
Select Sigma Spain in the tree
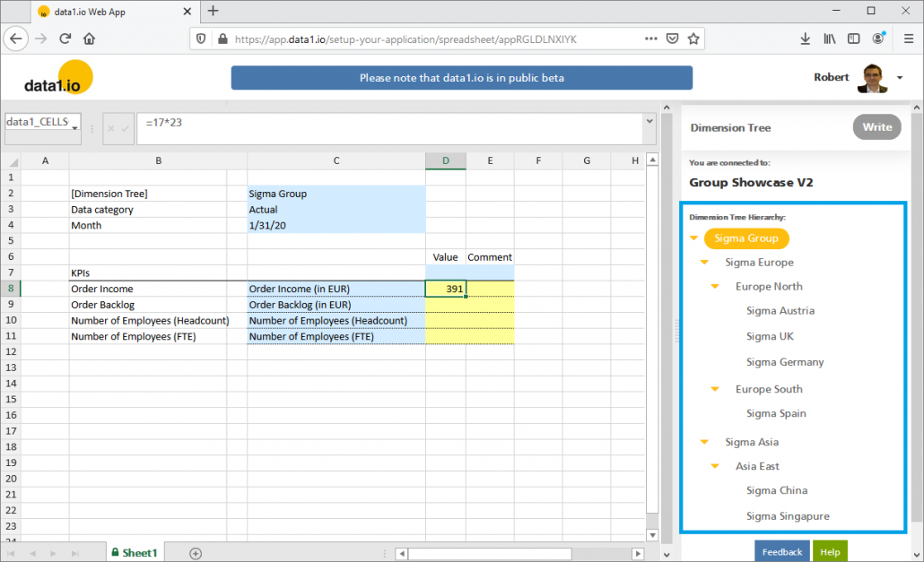tap(776, 414)
